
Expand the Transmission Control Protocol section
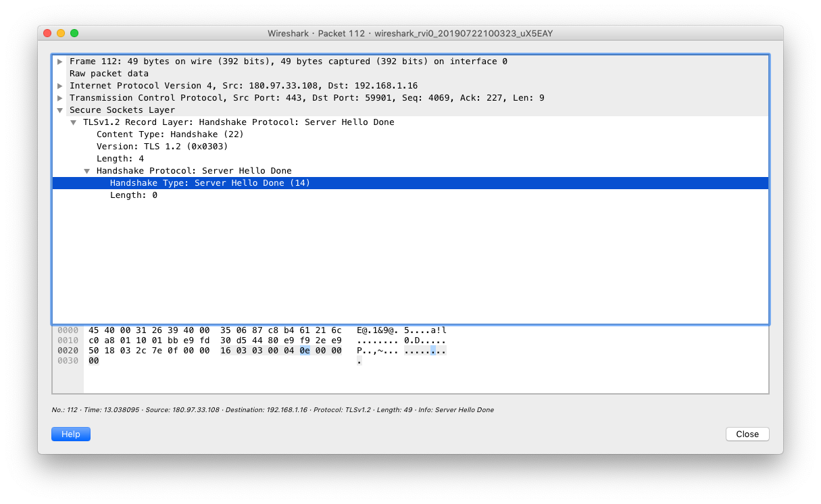[60, 98]
